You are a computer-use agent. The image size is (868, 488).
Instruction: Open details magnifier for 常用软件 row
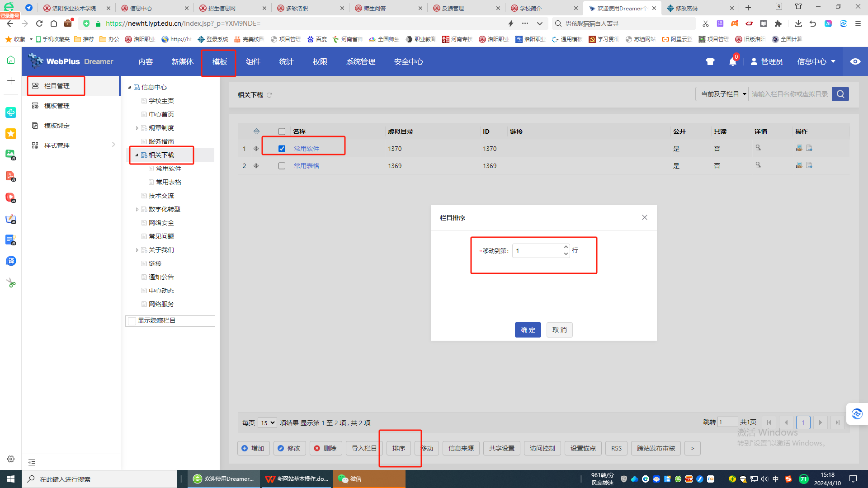pos(758,148)
